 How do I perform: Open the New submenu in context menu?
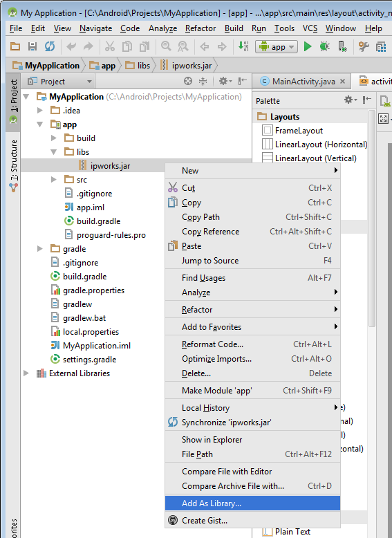(x=253, y=171)
